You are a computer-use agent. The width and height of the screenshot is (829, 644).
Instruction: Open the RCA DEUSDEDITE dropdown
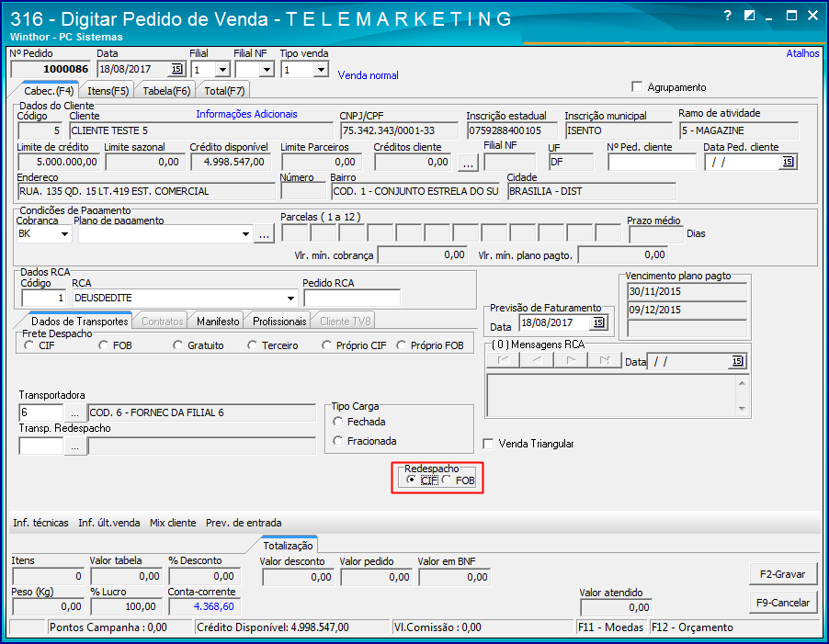point(290,298)
